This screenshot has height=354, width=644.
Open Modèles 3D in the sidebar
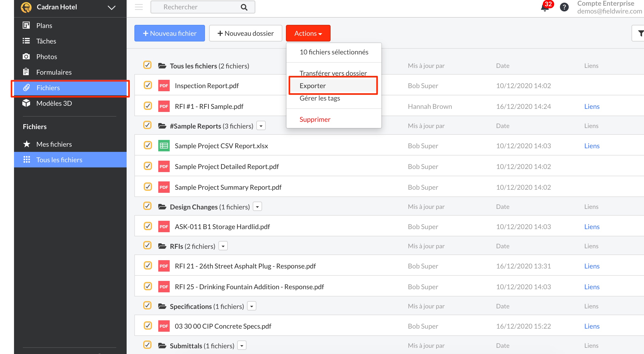click(54, 103)
